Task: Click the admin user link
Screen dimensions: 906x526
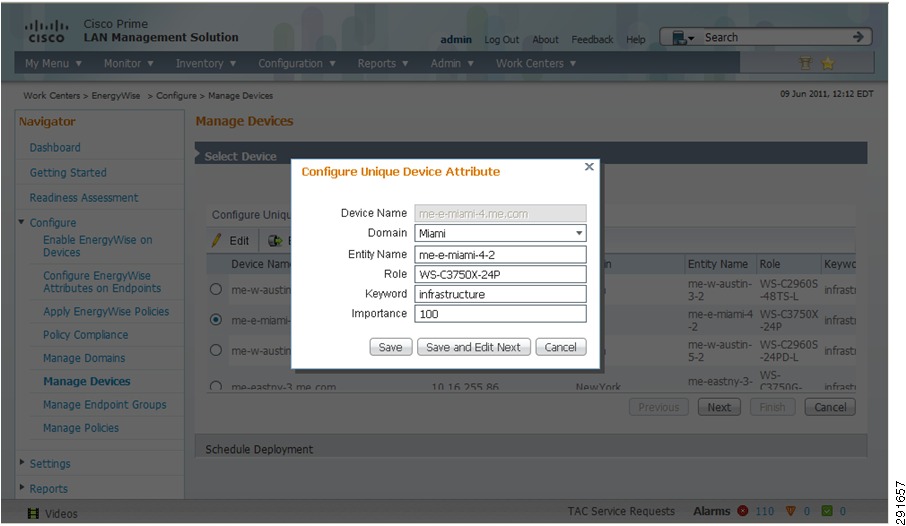Action: tap(456, 39)
